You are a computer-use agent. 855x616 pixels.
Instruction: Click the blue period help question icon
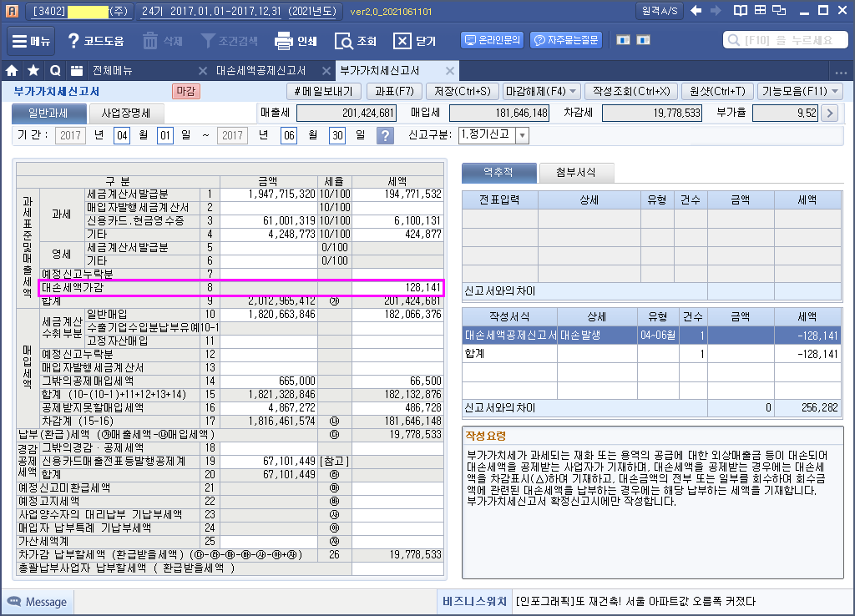[x=385, y=136]
